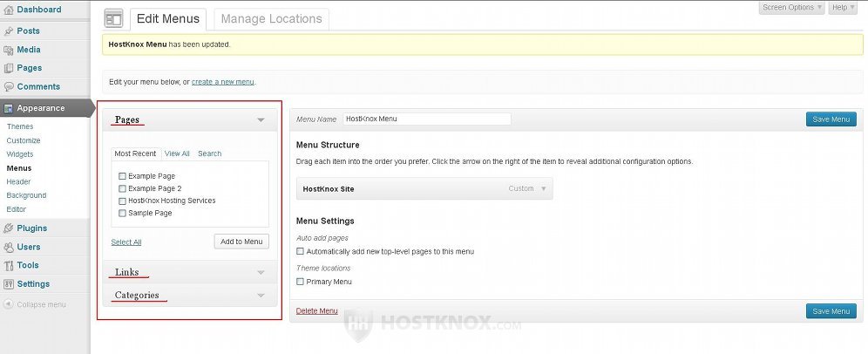
Task: Expand HostKnox Site menu item options
Action: coord(544,189)
